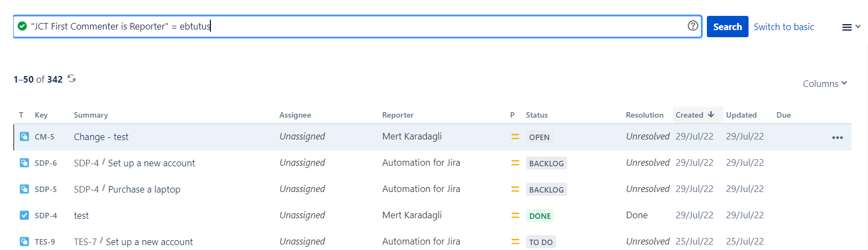Viewport: 868px width, 250px height.
Task: Sort by the P priority column header
Action: point(512,115)
